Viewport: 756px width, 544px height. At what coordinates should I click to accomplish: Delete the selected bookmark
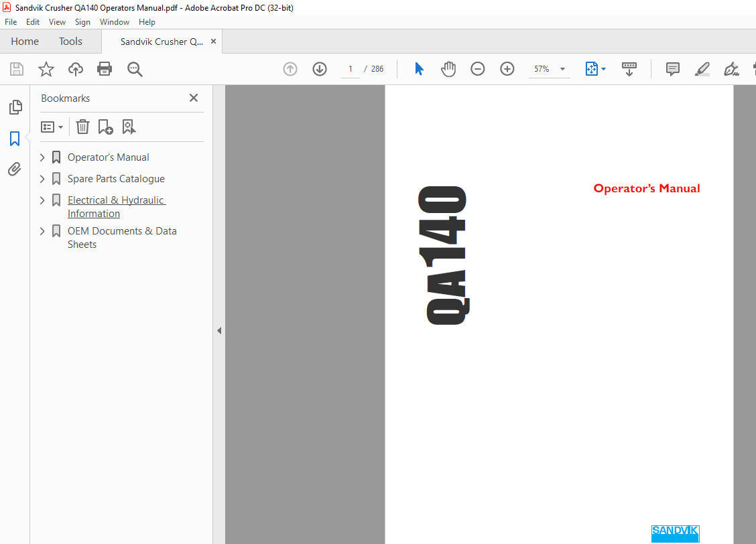pyautogui.click(x=82, y=127)
